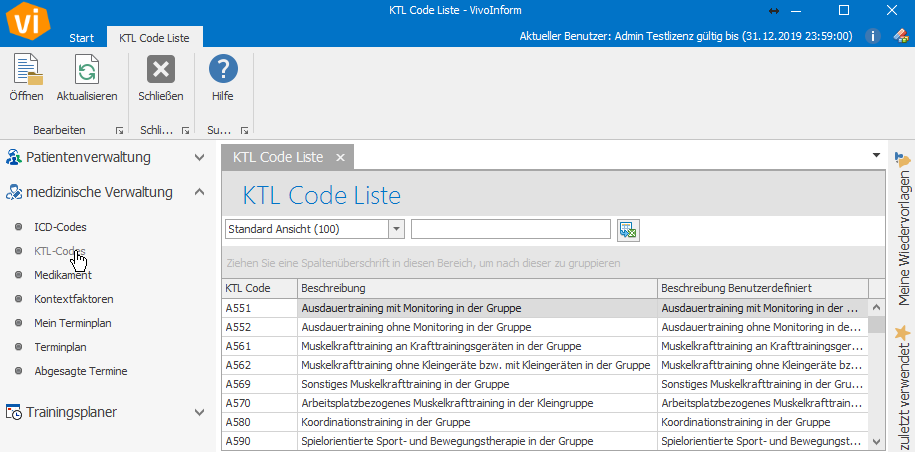This screenshot has width=915, height=452.
Task: Open the Standard Ansicht dropdown arrow
Action: coord(397,229)
